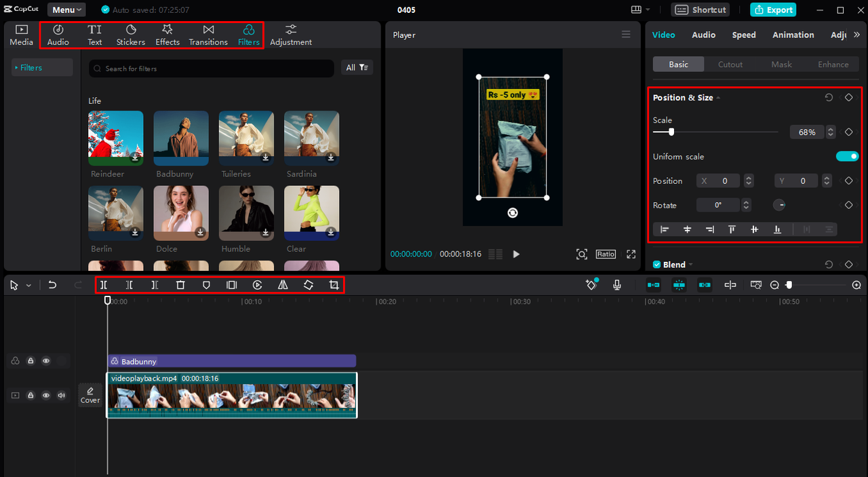
Task: Click the Delete left trim icon
Action: [130, 285]
